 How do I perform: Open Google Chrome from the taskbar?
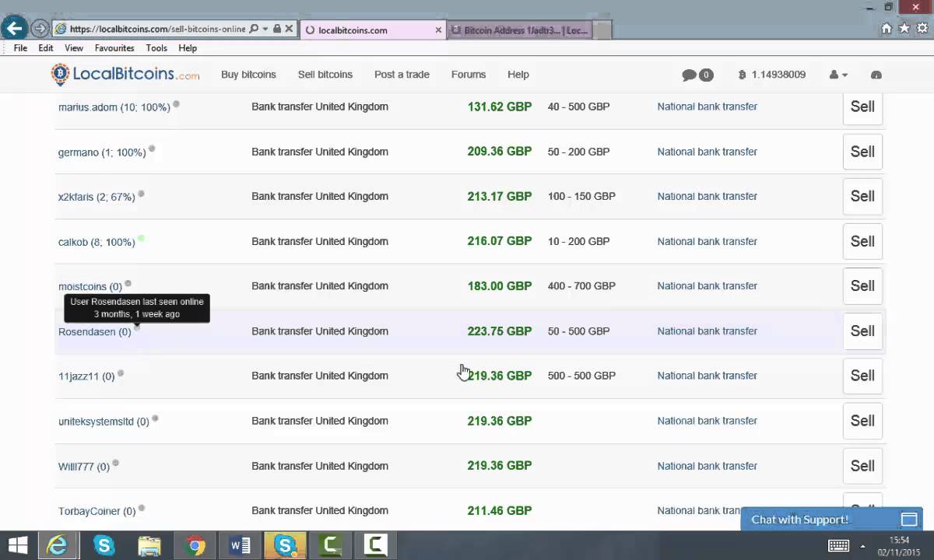pos(195,545)
